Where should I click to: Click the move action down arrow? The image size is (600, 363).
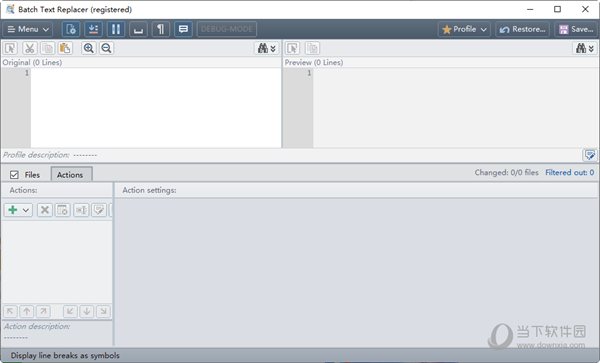(87, 311)
